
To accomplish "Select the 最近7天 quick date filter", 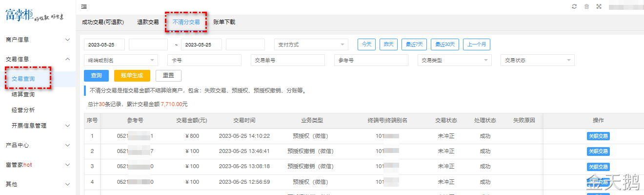I will tap(414, 44).
